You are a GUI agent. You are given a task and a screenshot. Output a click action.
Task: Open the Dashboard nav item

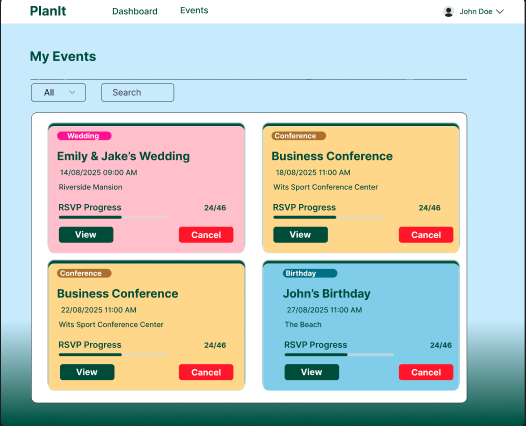(135, 11)
